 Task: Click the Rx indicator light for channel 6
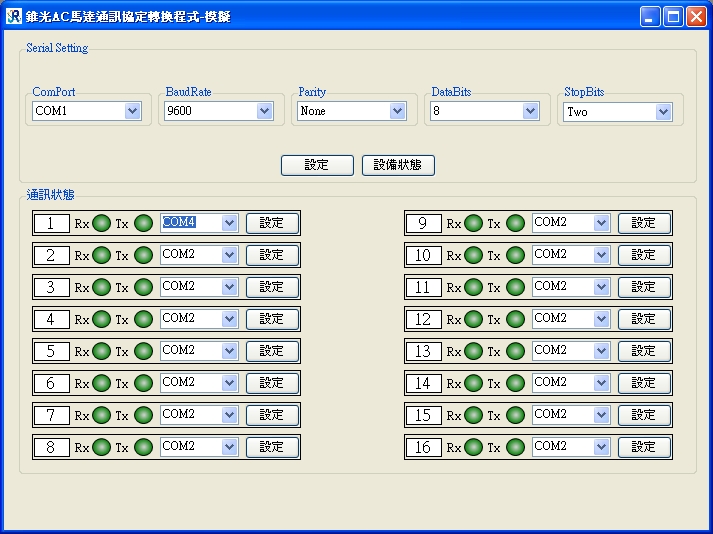101,383
